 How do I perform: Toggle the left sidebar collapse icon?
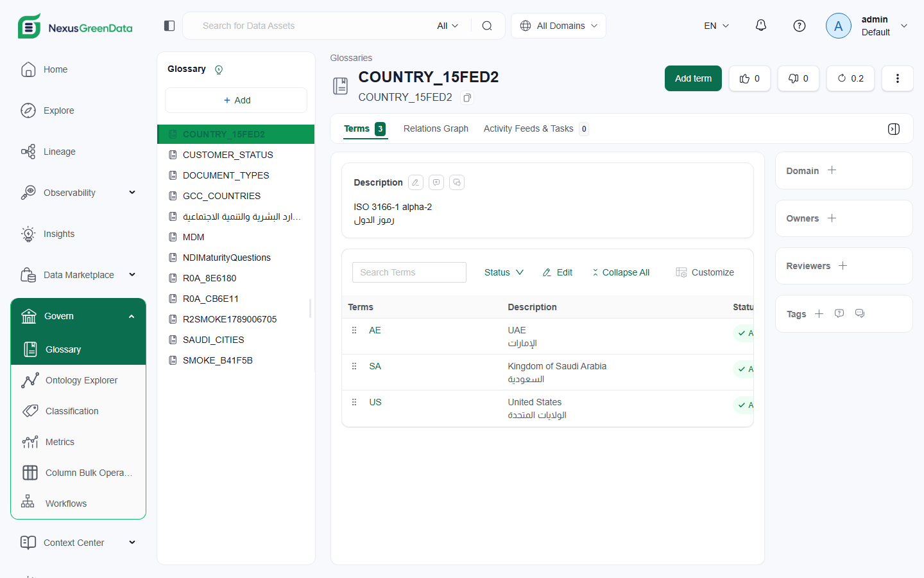[x=169, y=26]
